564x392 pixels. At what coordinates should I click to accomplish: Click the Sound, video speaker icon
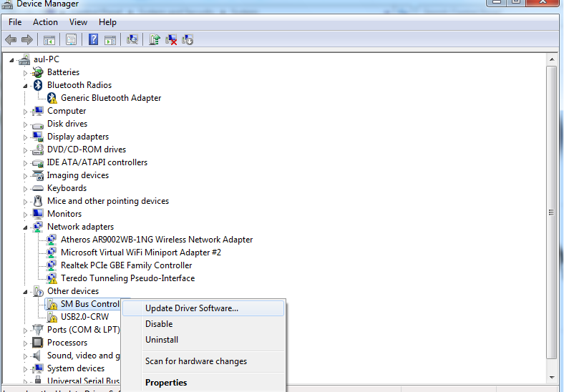pyautogui.click(x=37, y=356)
